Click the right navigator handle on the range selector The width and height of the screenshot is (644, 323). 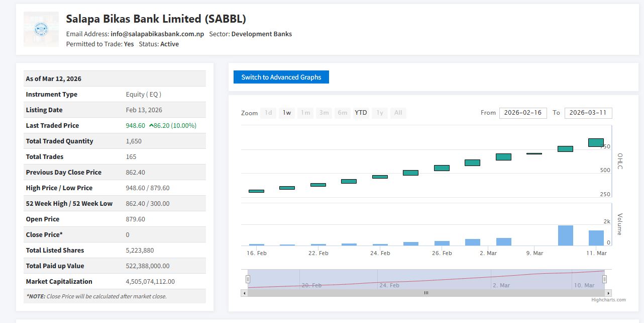604,279
